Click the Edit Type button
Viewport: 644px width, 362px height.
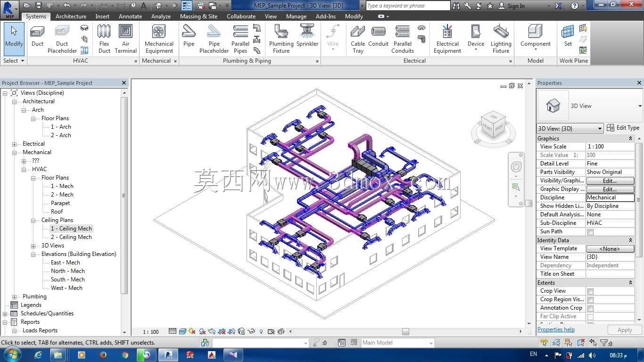[623, 128]
